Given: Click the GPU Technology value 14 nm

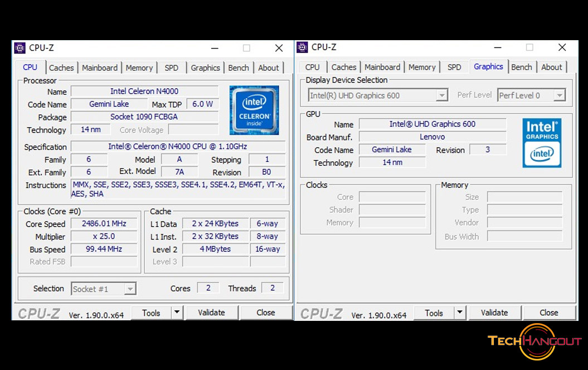Looking at the screenshot, I should point(392,162).
